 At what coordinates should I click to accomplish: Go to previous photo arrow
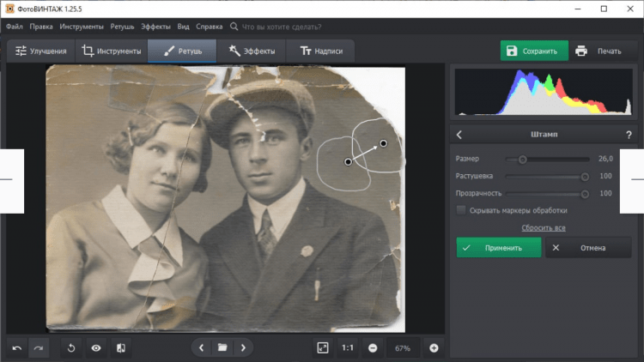tap(201, 348)
